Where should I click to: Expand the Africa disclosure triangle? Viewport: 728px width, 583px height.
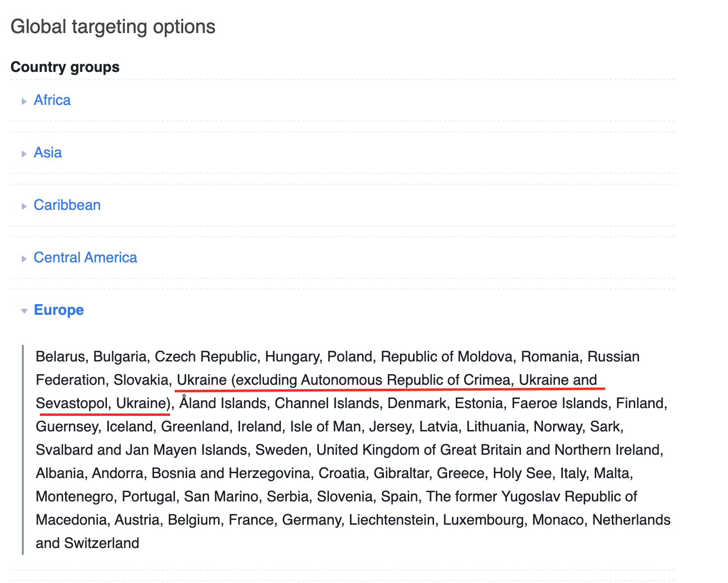click(x=24, y=101)
